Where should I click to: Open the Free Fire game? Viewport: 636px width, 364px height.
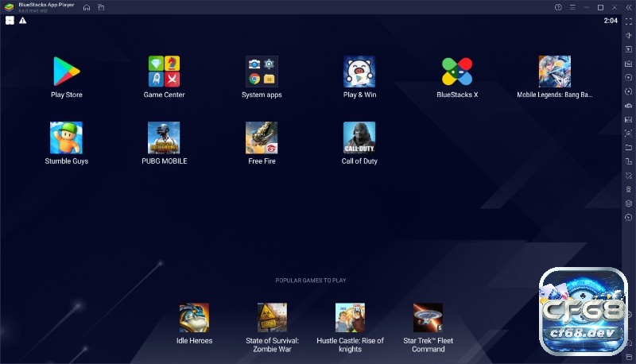262,137
